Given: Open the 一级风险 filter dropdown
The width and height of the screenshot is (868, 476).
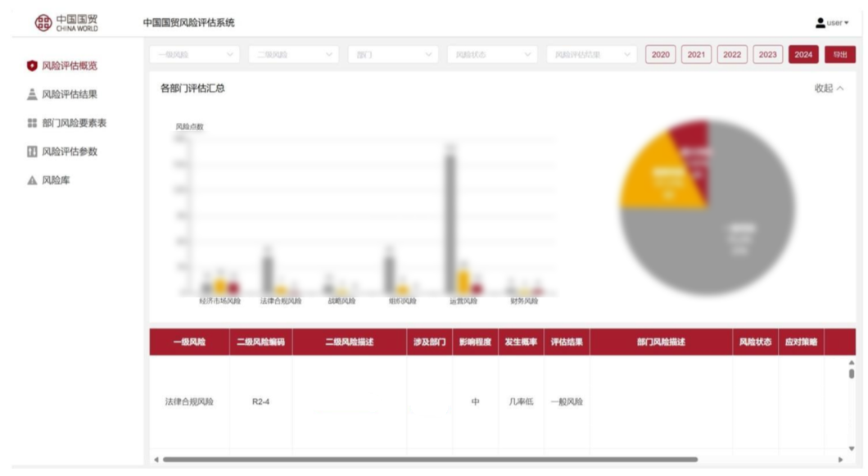Looking at the screenshot, I should click(195, 55).
